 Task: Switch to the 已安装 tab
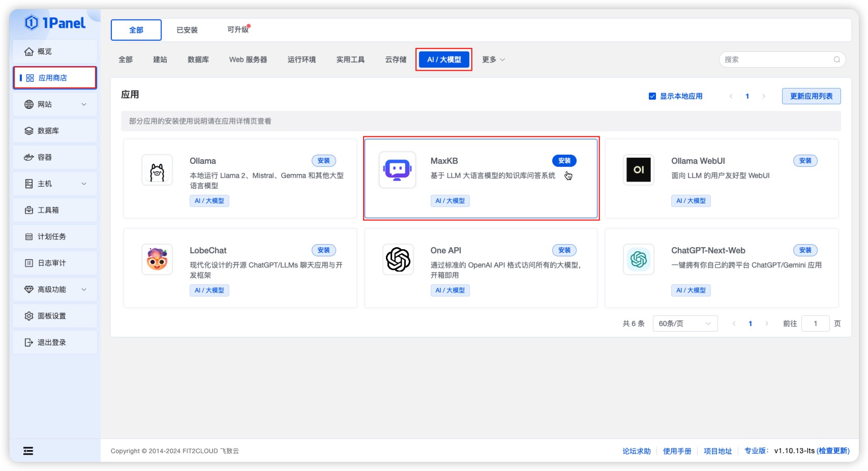(187, 30)
